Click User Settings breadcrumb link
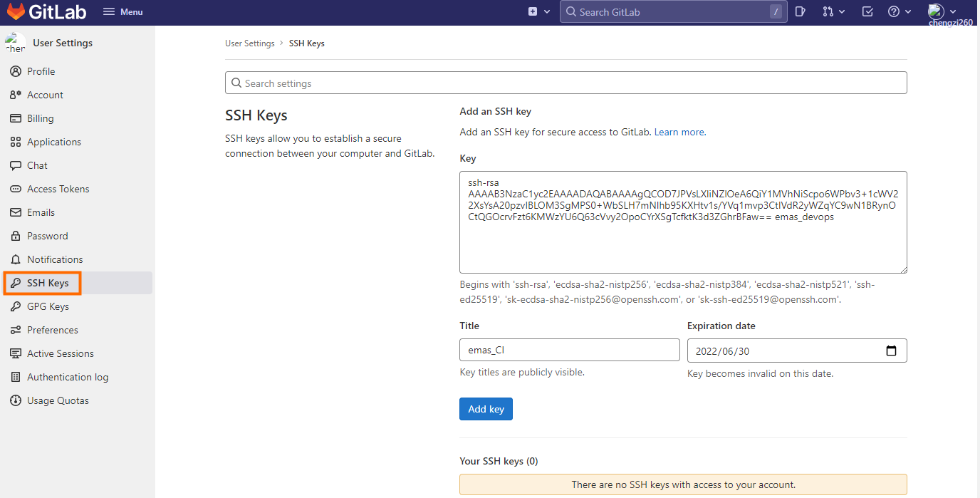Viewport: 980px width, 498px height. pyautogui.click(x=249, y=43)
